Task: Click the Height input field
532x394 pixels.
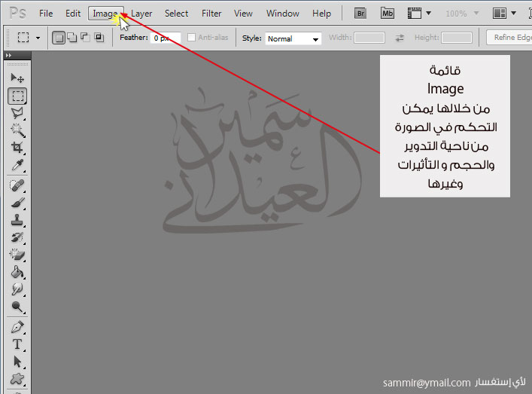Action: click(x=457, y=38)
